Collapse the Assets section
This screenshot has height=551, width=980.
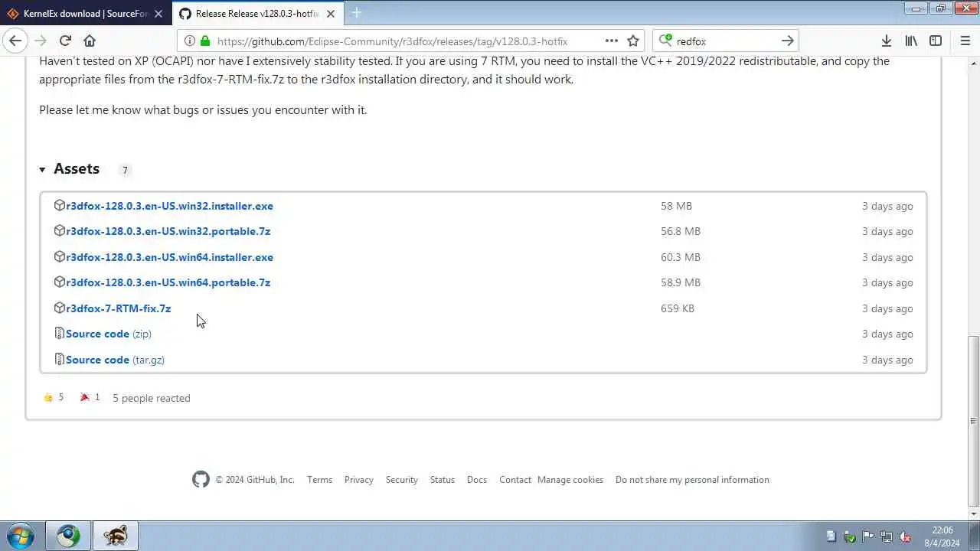[x=69, y=169]
